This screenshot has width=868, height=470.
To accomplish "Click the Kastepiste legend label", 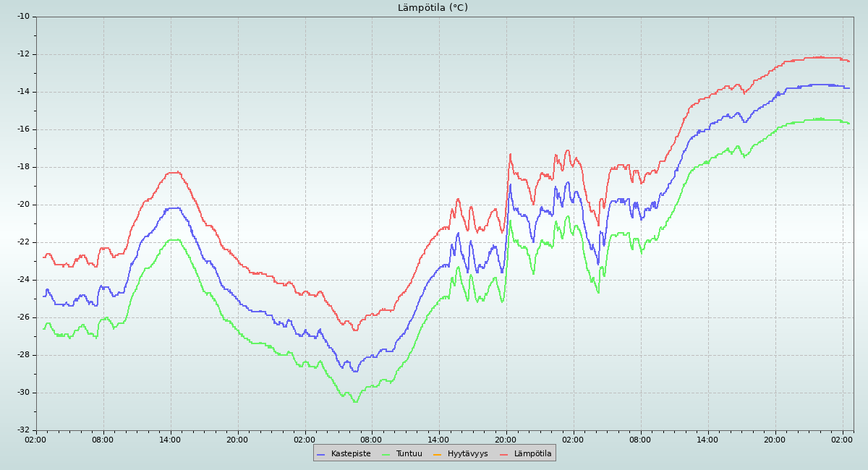I will point(351,454).
